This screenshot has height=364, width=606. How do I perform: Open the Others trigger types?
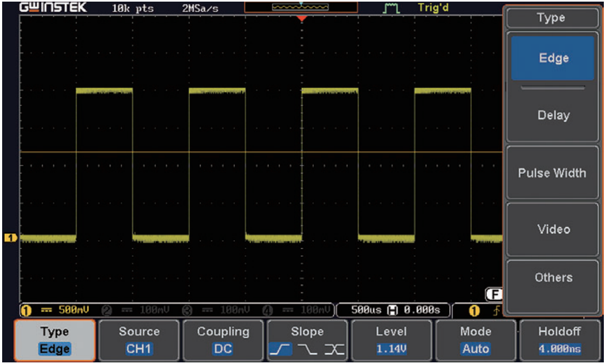[x=553, y=285]
